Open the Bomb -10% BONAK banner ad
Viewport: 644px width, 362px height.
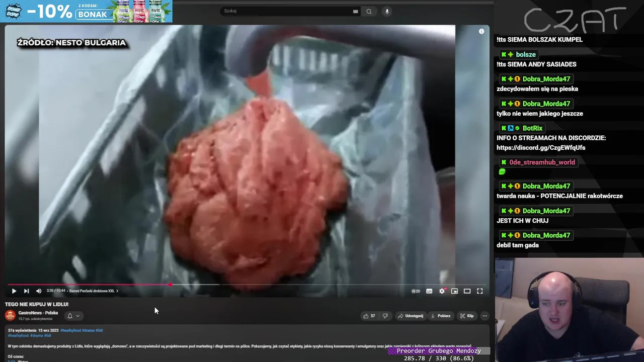pyautogui.click(x=86, y=11)
